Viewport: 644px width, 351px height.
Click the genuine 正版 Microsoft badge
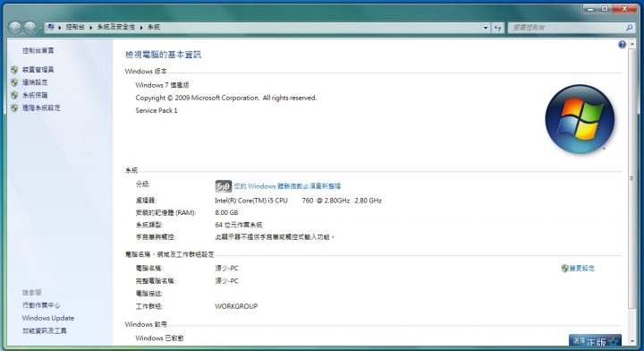coord(595,340)
